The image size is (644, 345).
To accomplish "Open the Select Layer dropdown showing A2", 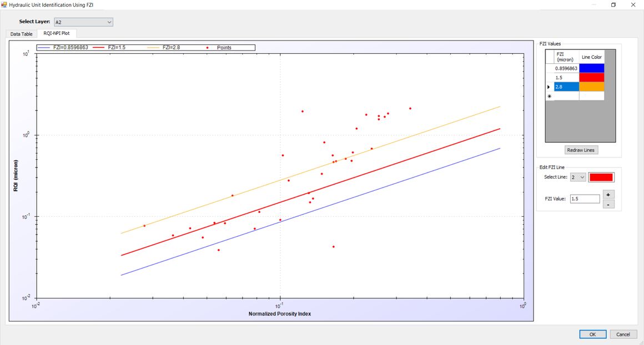I will click(x=83, y=22).
